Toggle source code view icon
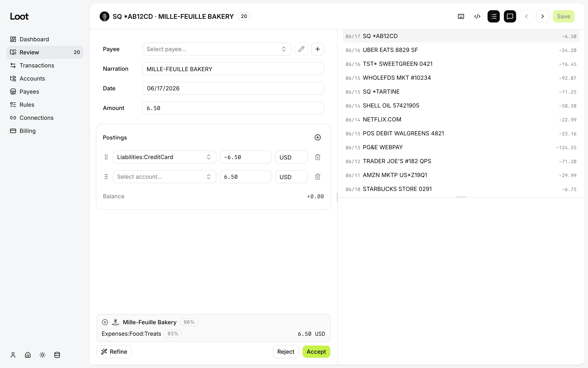The image size is (588, 368). (477, 16)
